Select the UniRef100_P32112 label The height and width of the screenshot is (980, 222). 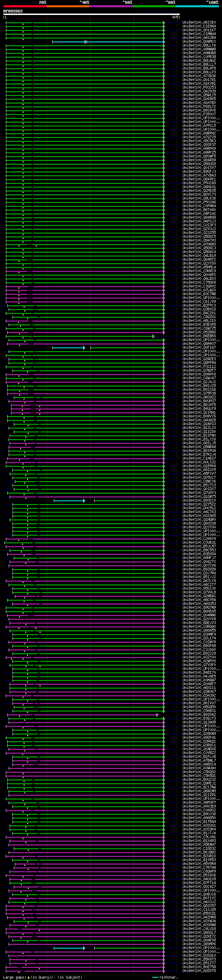[x=199, y=367]
